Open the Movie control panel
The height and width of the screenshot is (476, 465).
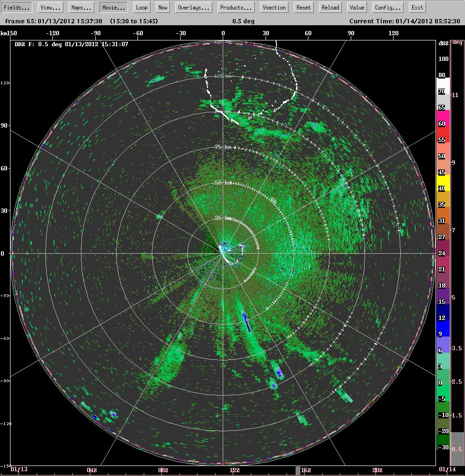point(113,7)
